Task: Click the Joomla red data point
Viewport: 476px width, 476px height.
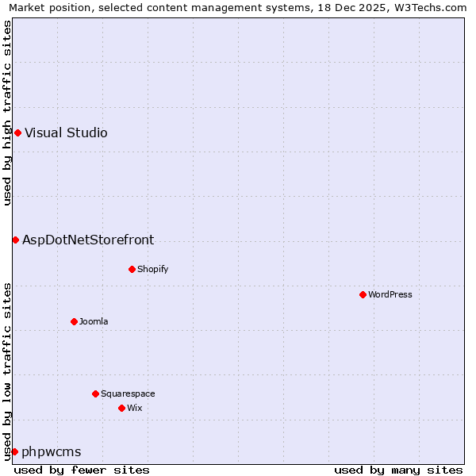Action: pos(74,321)
